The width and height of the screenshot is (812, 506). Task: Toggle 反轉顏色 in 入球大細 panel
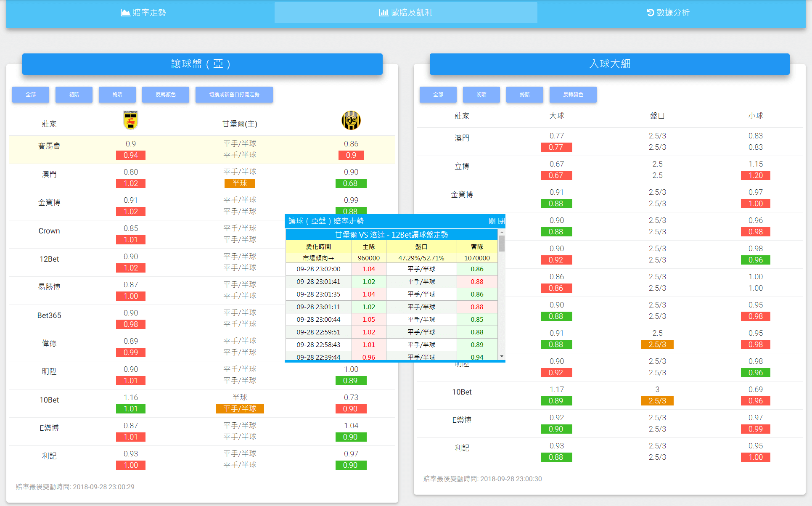tap(573, 95)
